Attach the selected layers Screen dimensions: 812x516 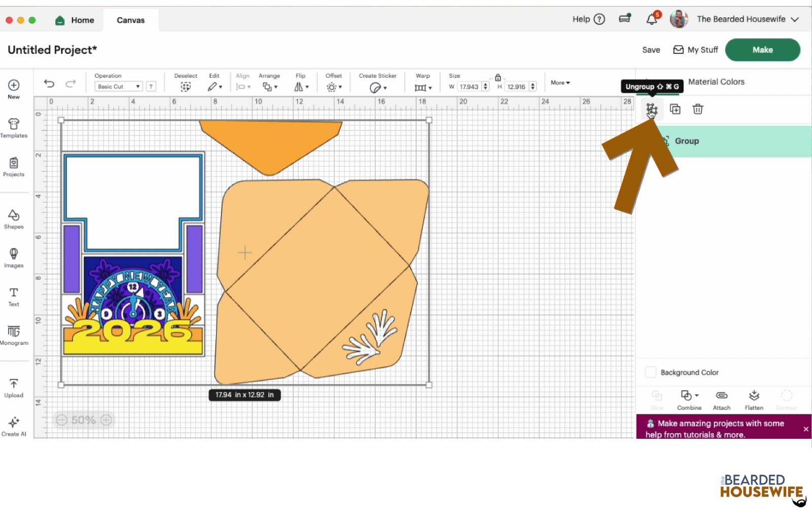point(721,399)
